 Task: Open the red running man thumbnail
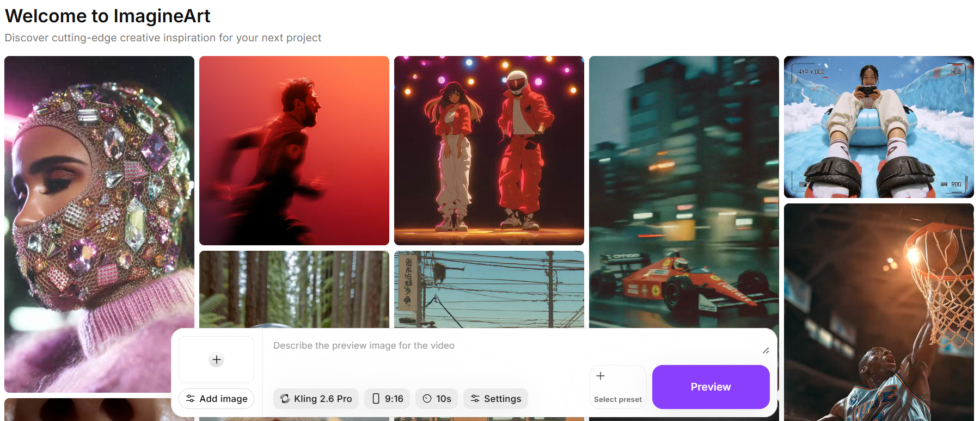(294, 151)
